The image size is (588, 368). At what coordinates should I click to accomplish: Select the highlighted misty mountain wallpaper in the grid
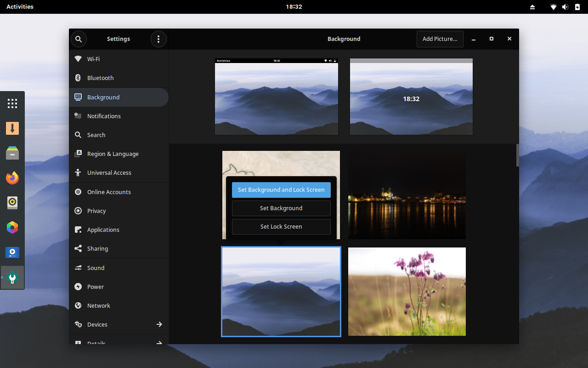click(281, 292)
